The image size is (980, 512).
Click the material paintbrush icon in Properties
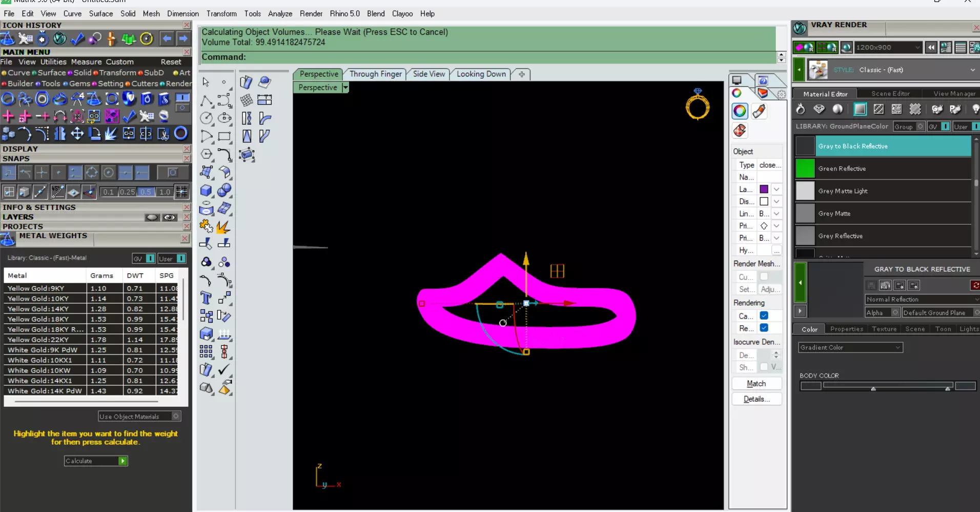pos(759,111)
